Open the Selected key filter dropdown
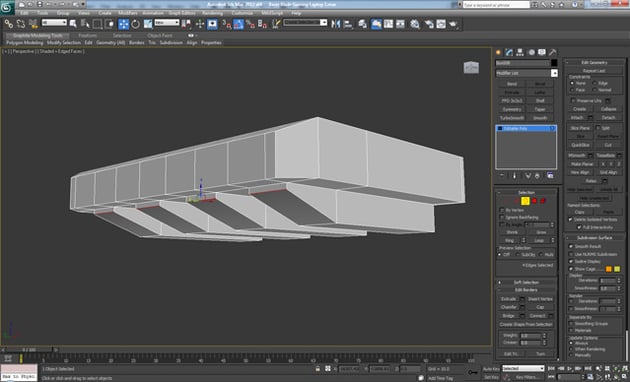Image resolution: width=630 pixels, height=382 pixels. 523,368
